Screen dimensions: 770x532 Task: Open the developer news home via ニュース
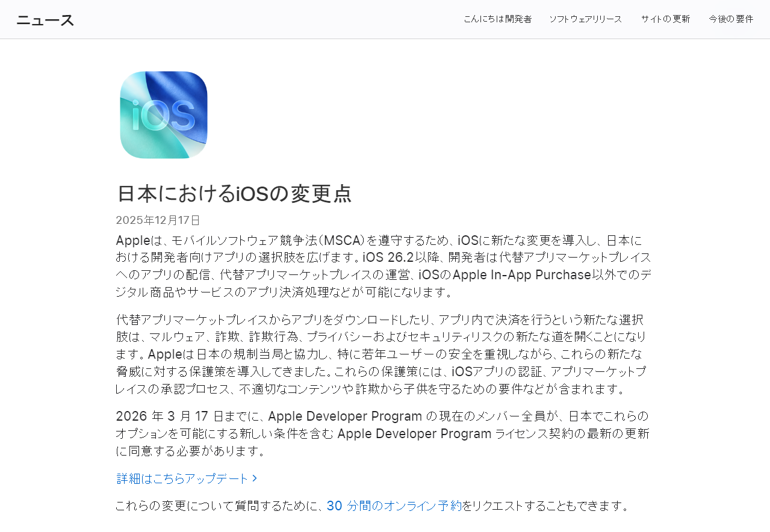(45, 19)
